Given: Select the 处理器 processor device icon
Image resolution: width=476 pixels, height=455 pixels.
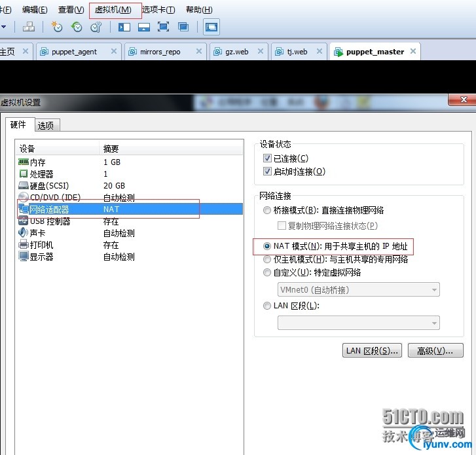Looking at the screenshot, I should (x=24, y=173).
